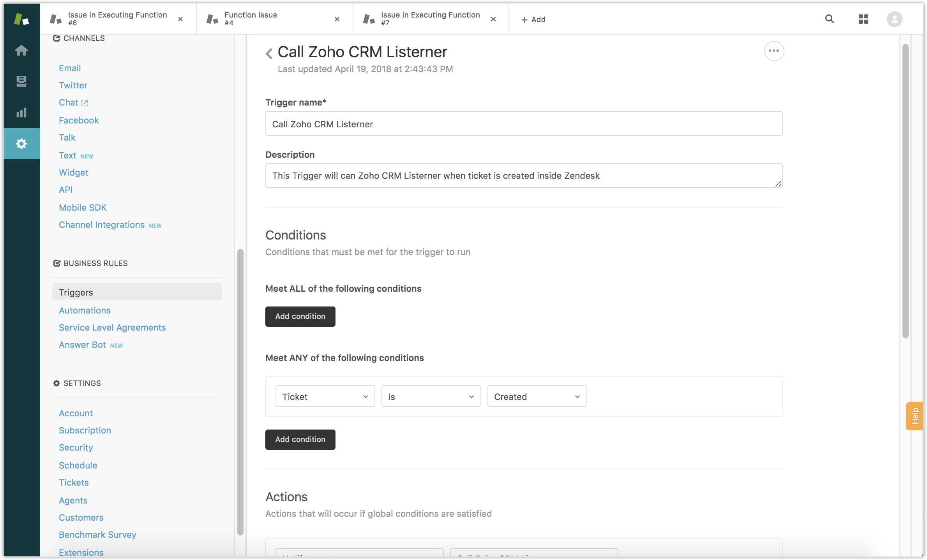Expand the Is operator dropdown
This screenshot has width=927, height=560.
click(431, 396)
